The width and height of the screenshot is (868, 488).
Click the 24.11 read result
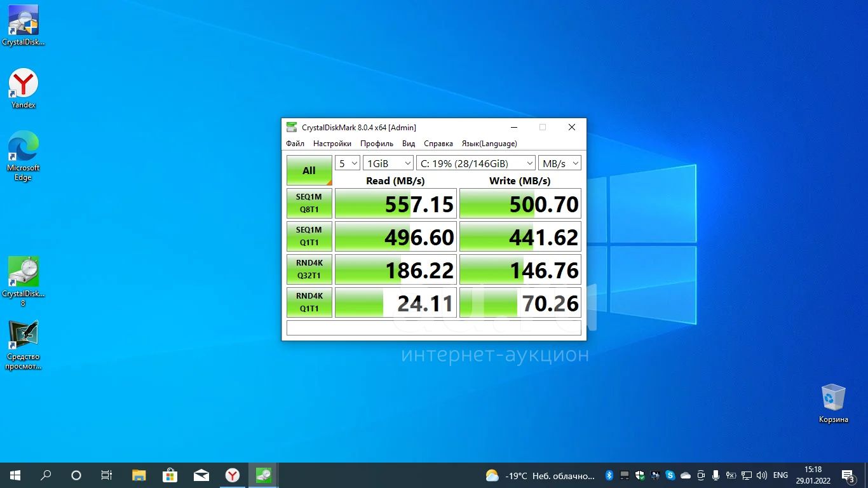point(396,302)
